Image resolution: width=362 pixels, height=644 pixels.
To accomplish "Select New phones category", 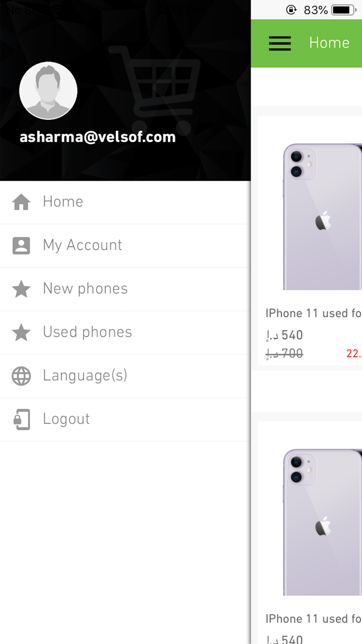I will (125, 289).
